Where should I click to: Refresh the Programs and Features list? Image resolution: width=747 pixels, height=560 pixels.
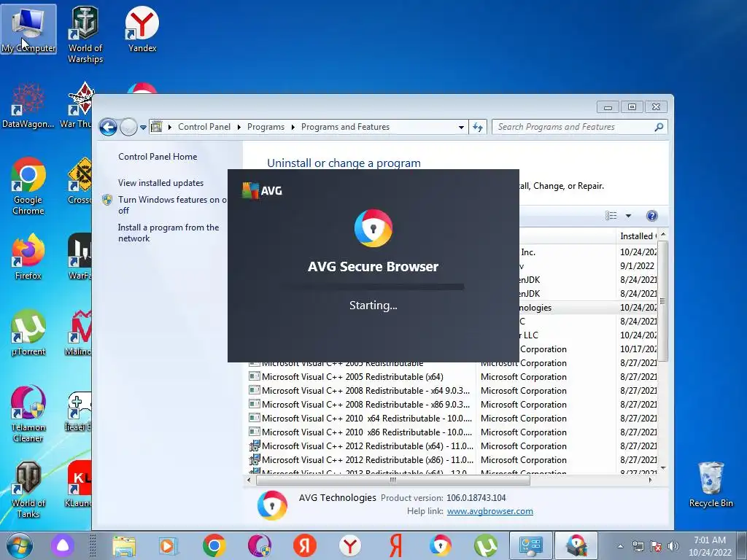tap(477, 127)
